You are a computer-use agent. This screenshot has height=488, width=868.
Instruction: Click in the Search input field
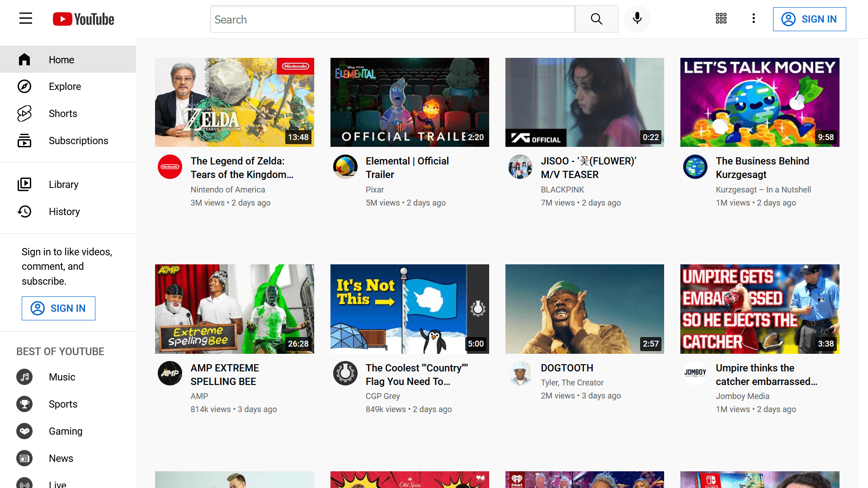pyautogui.click(x=392, y=19)
